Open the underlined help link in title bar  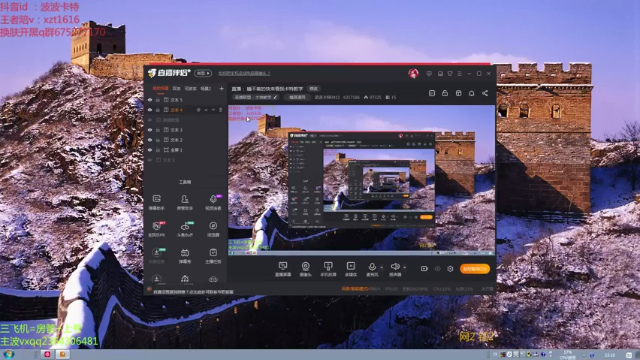tap(244, 73)
